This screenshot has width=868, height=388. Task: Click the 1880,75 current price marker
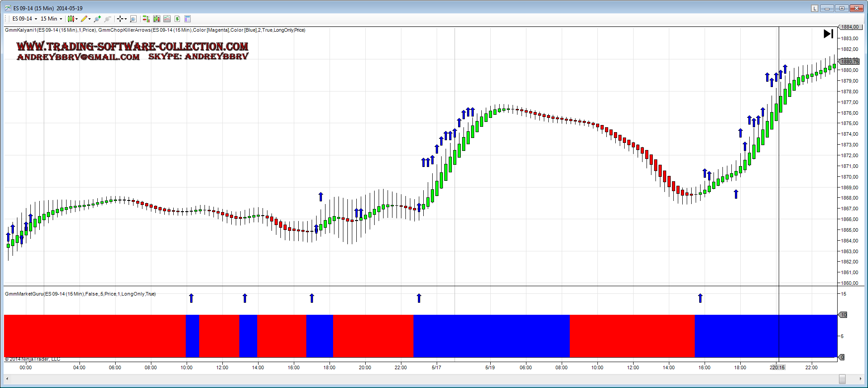point(850,62)
